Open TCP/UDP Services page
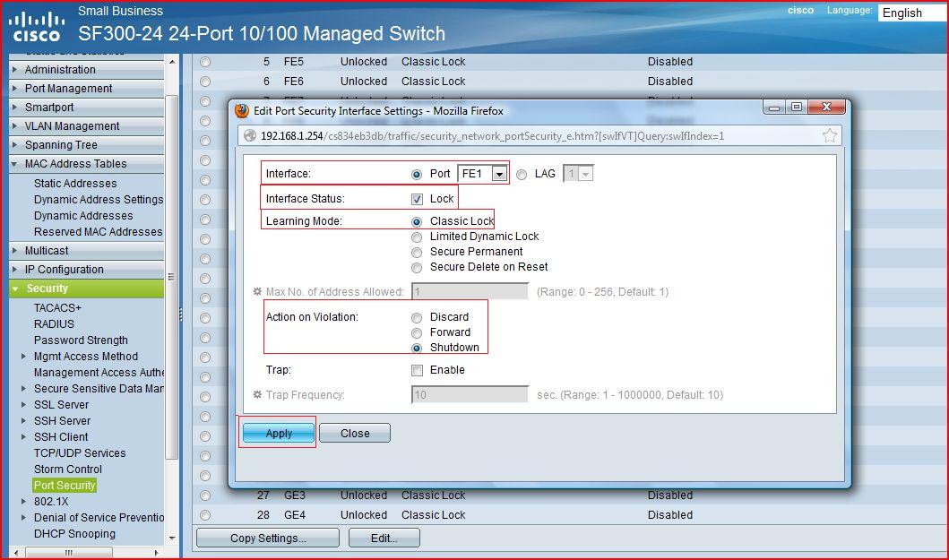 tap(80, 453)
